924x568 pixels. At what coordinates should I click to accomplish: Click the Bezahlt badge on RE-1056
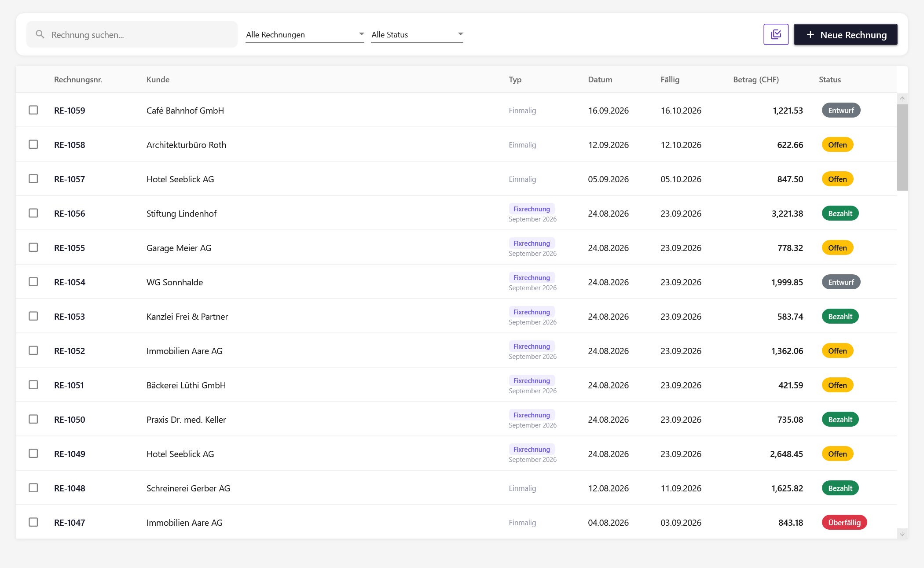pos(840,213)
